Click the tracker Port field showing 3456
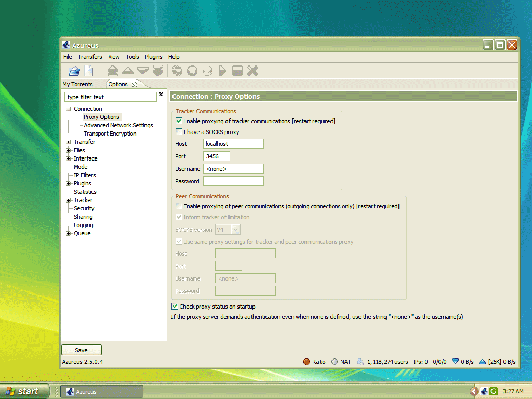532x399 pixels. point(217,156)
